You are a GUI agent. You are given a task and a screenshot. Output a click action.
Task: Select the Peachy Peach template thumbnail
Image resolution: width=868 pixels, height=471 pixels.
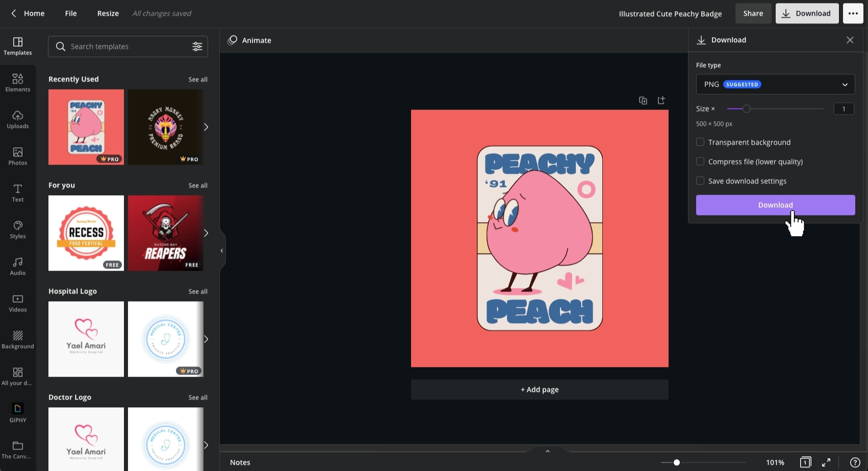click(x=86, y=127)
